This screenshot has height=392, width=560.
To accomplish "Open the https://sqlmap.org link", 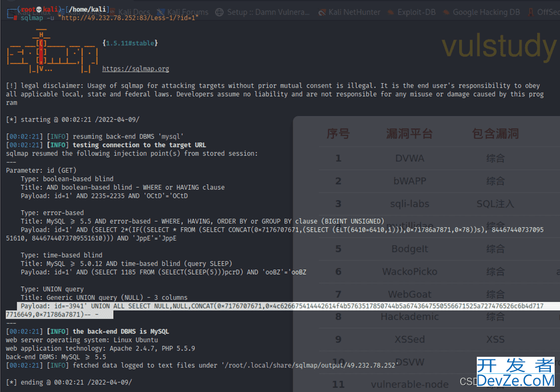I will (135, 69).
